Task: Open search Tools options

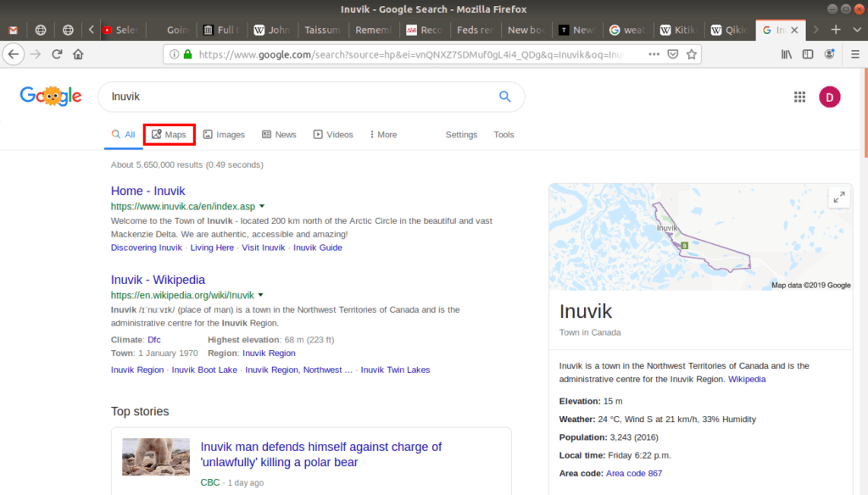Action: tap(504, 135)
